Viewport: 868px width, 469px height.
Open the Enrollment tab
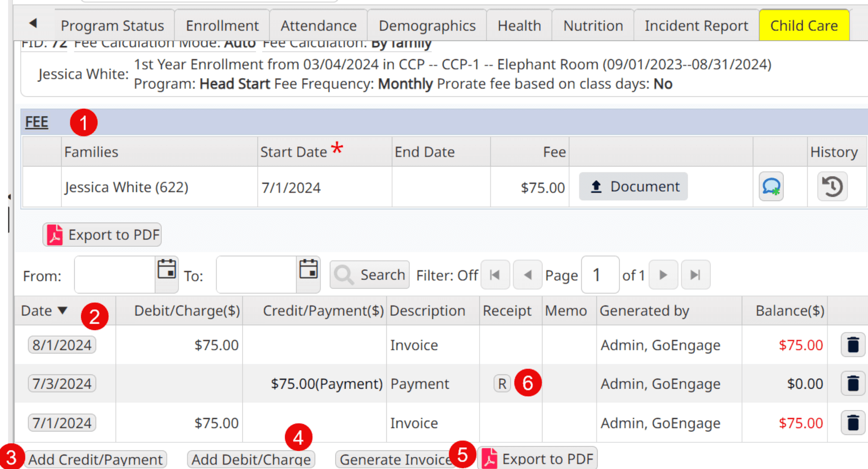[x=222, y=26]
